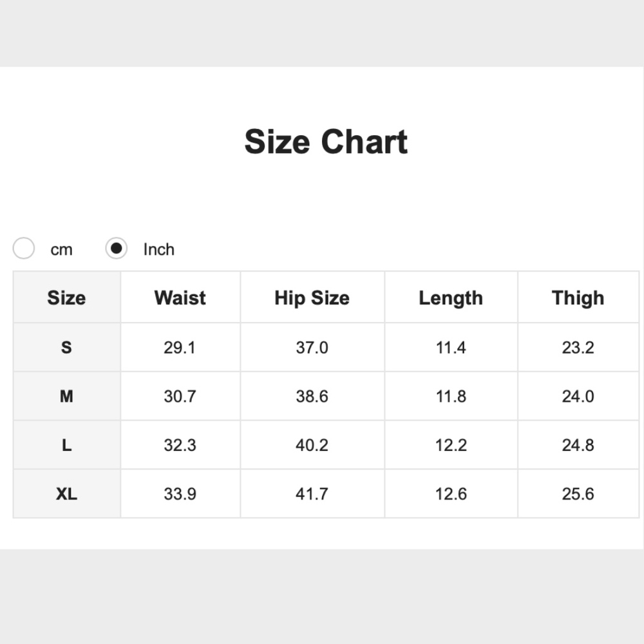Click the S size row label
The width and height of the screenshot is (644, 644).
(x=66, y=348)
